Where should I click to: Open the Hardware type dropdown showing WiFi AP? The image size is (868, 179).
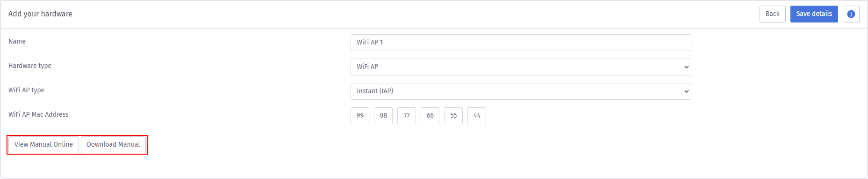click(x=520, y=67)
